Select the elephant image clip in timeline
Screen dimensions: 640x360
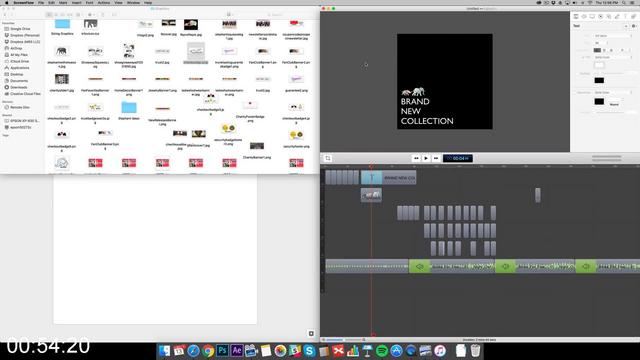tap(371, 195)
